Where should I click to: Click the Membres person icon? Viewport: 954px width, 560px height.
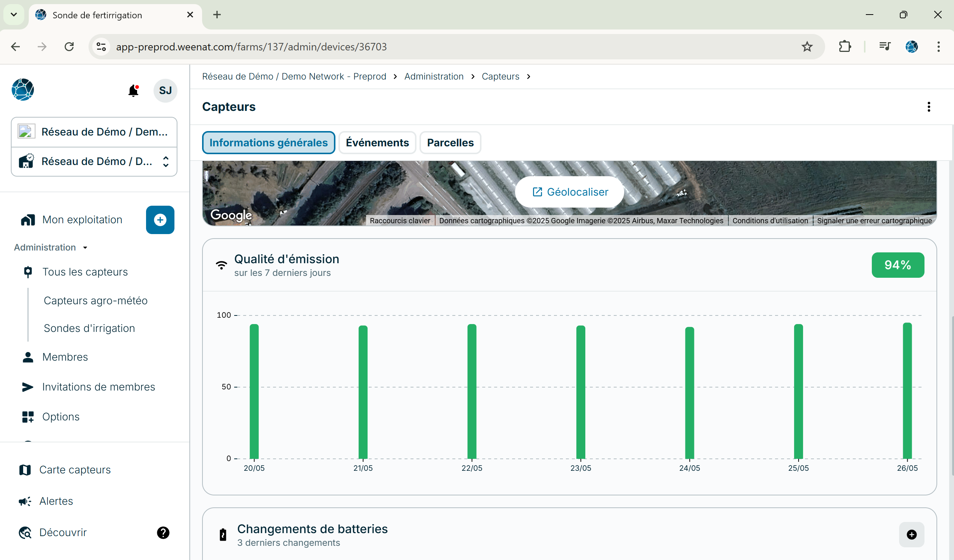point(28,357)
